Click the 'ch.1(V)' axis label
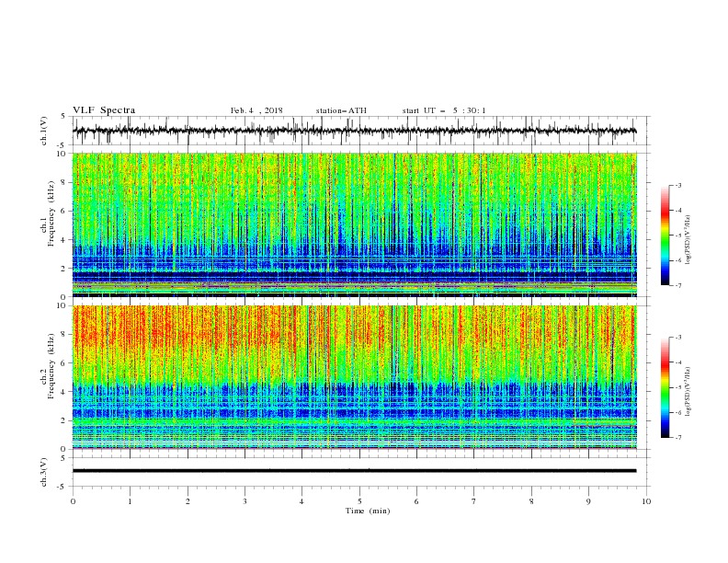 tap(44, 131)
